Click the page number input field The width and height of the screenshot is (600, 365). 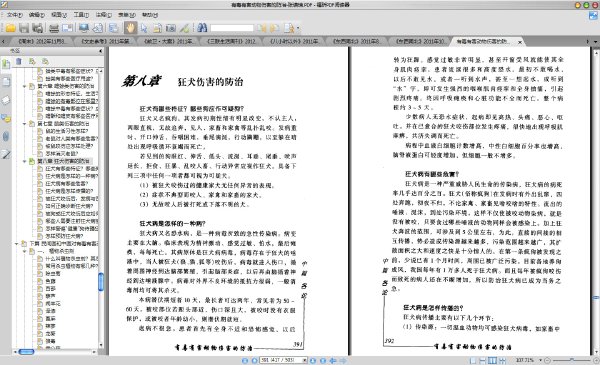click(x=280, y=360)
